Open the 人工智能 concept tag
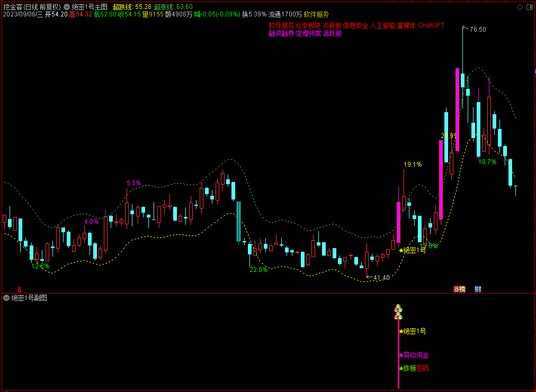Screen dimensions: 536x392 tap(382, 25)
